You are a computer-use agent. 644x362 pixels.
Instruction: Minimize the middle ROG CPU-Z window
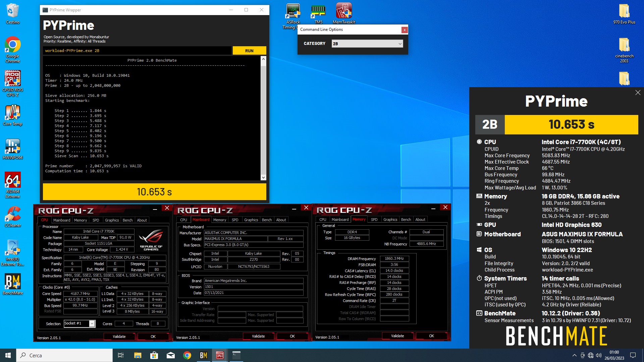(294, 208)
